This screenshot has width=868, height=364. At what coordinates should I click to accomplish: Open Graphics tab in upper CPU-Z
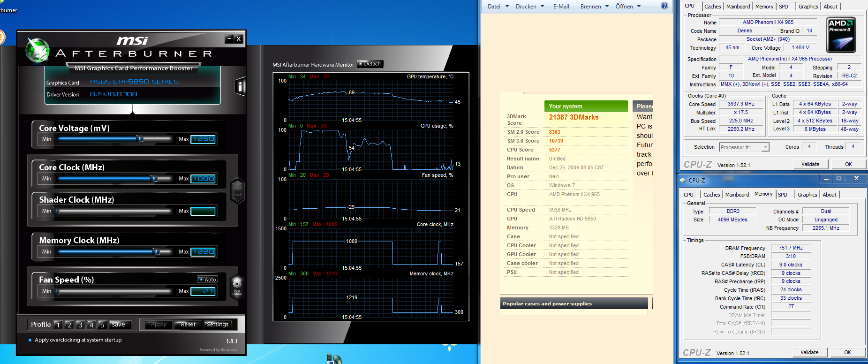pyautogui.click(x=808, y=7)
